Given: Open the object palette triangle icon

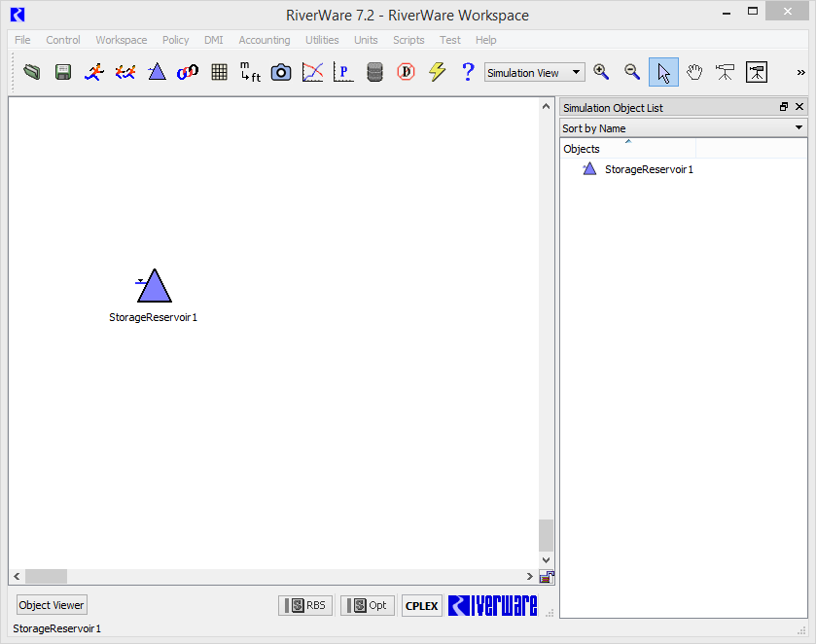Looking at the screenshot, I should [157, 72].
